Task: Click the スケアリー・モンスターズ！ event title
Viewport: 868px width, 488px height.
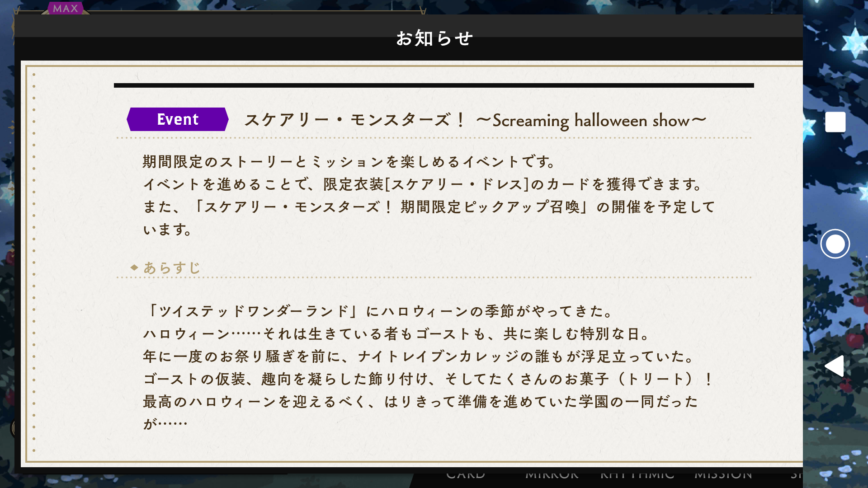Action: (x=355, y=120)
